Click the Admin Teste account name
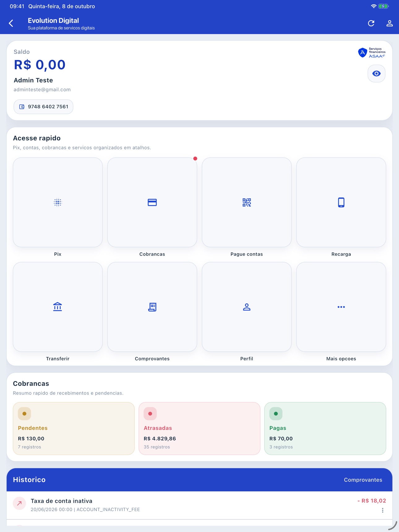Viewport: 399px width, 532px height. click(x=33, y=80)
